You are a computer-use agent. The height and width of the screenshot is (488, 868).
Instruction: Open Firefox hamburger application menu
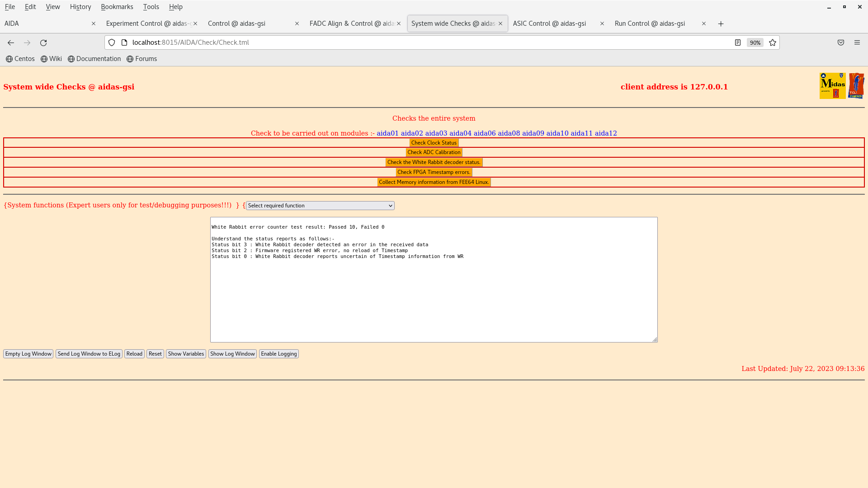857,42
